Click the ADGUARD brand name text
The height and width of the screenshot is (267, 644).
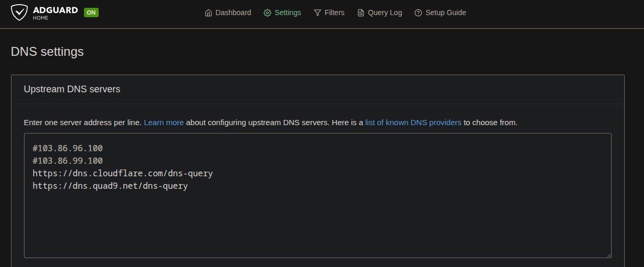click(55, 10)
